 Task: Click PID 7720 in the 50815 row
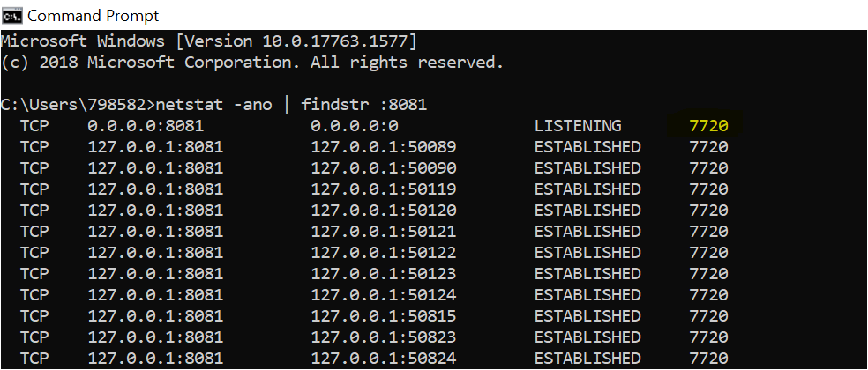(708, 315)
